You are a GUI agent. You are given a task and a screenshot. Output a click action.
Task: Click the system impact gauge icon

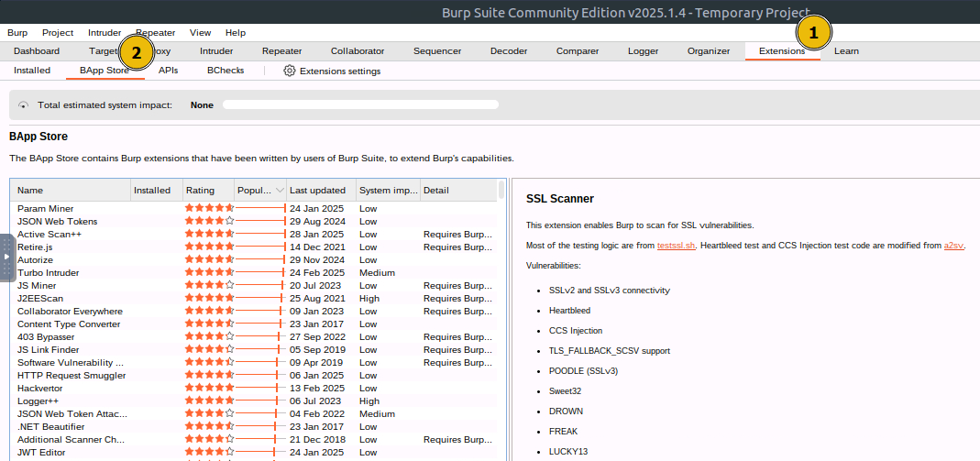point(24,105)
